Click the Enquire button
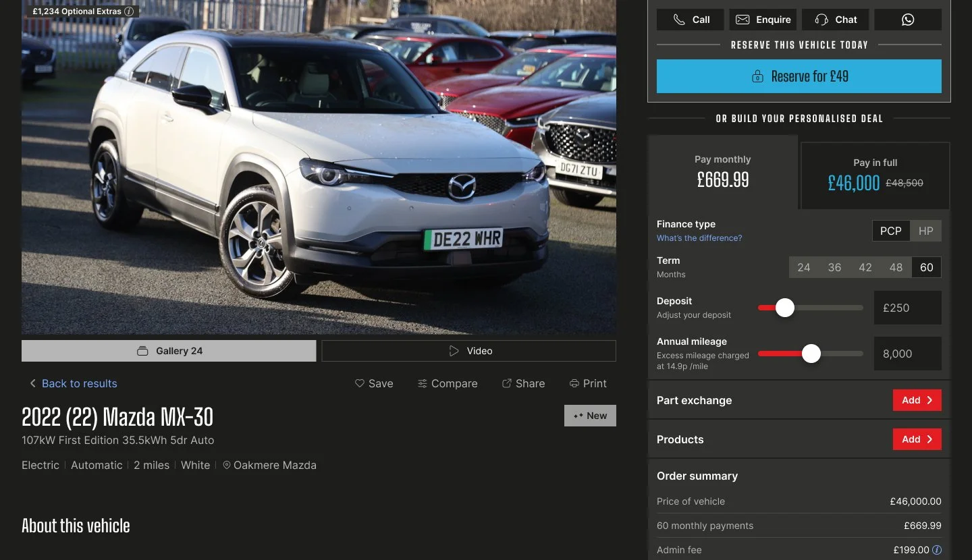 click(x=763, y=20)
